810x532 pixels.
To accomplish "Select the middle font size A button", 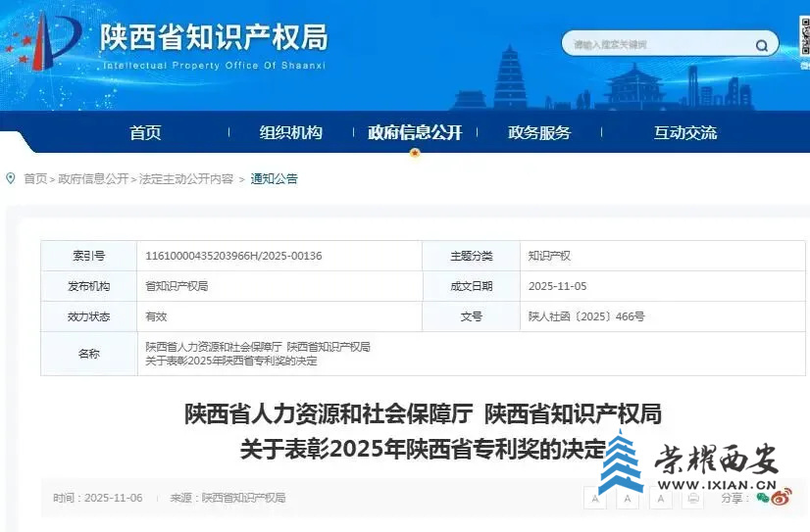I will 629,499.
